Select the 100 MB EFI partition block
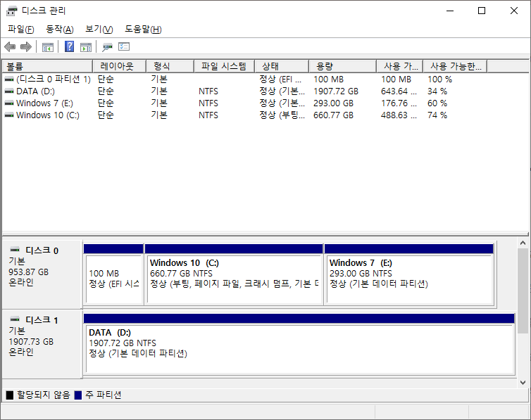The width and height of the screenshot is (531, 420). click(113, 274)
